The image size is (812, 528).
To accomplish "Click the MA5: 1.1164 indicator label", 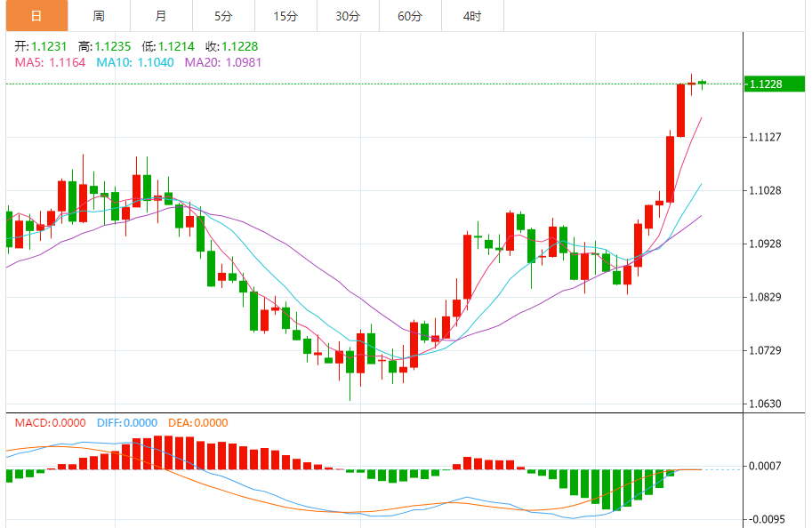I will (x=50, y=62).
